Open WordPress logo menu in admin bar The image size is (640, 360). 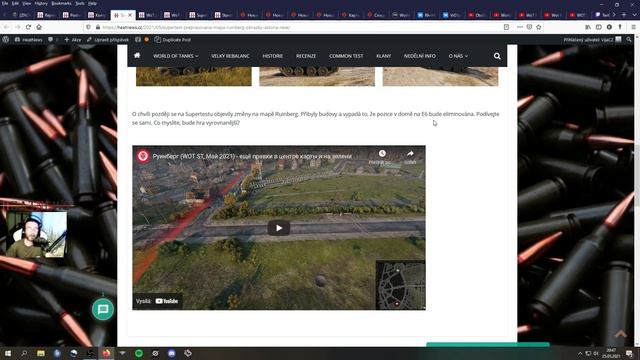pyautogui.click(x=6, y=40)
